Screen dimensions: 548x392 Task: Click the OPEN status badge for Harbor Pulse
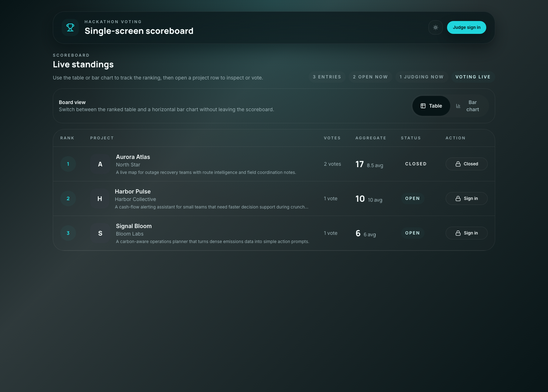(412, 198)
